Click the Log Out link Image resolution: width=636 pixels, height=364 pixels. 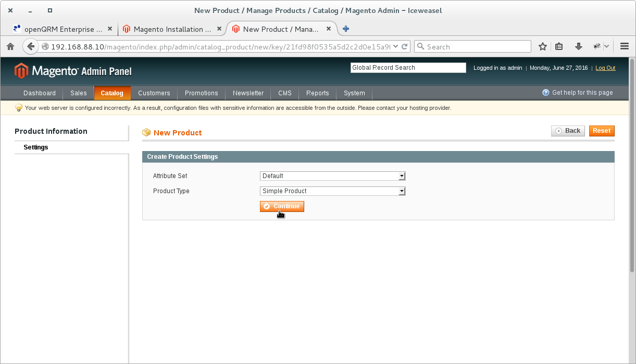coord(605,68)
